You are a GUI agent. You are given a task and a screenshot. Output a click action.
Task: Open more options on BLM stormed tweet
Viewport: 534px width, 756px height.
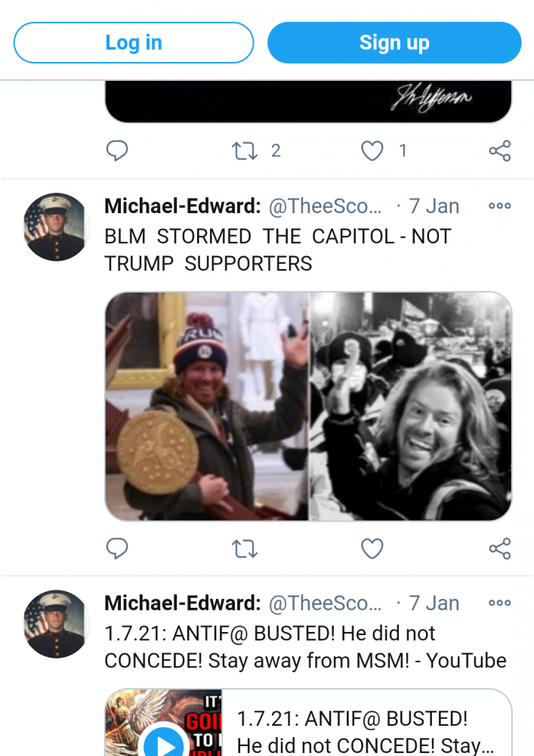[x=499, y=206]
